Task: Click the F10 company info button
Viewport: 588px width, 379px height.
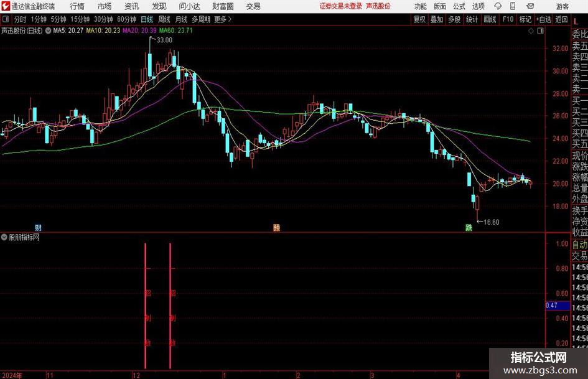Action: 508,19
